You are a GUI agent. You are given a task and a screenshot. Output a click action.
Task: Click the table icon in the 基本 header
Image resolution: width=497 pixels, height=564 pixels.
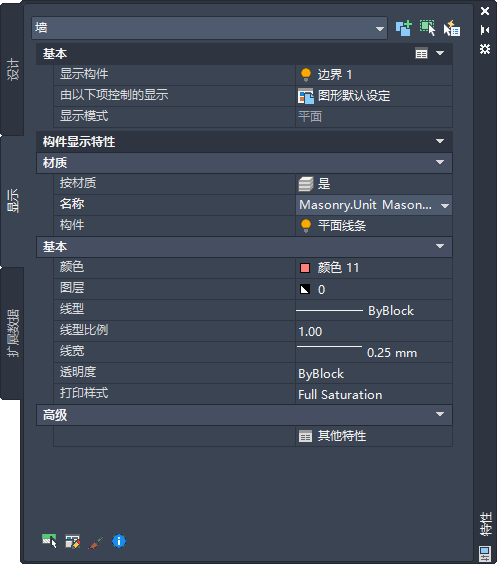pos(421,53)
